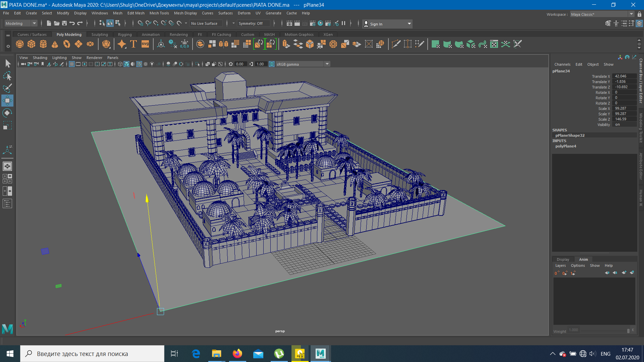Toggle the color management ON button

pyautogui.click(x=272, y=64)
